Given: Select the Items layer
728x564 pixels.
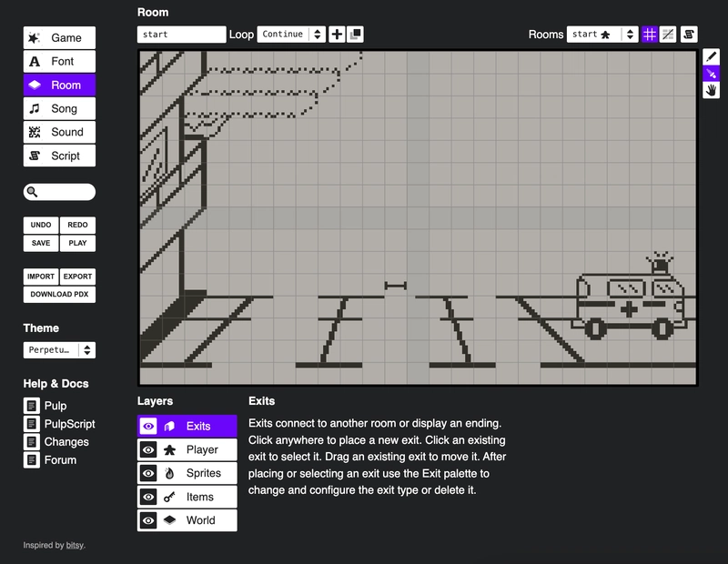Looking at the screenshot, I should [x=187, y=497].
